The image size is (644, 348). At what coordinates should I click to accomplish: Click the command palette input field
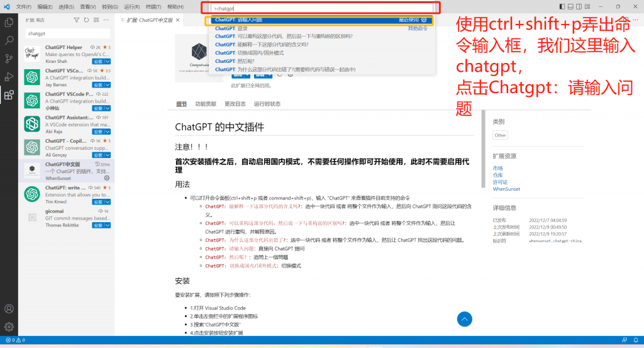click(x=322, y=8)
